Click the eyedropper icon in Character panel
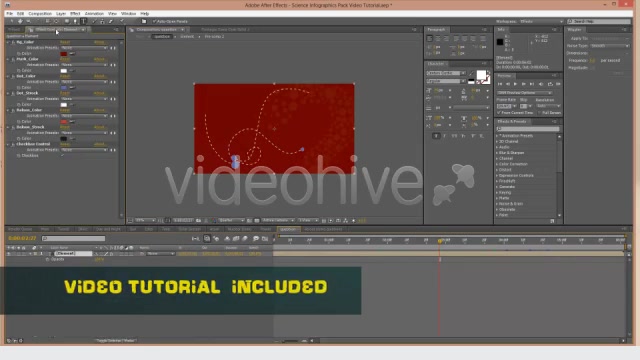640x360 pixels. (x=471, y=74)
